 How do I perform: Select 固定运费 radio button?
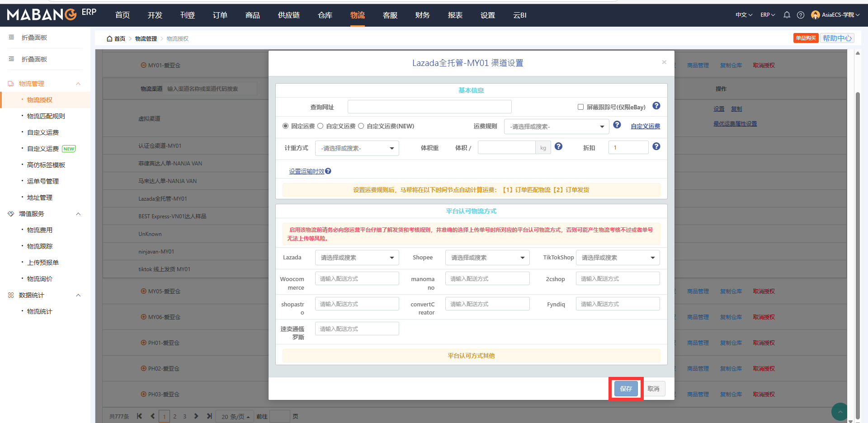[x=285, y=126]
